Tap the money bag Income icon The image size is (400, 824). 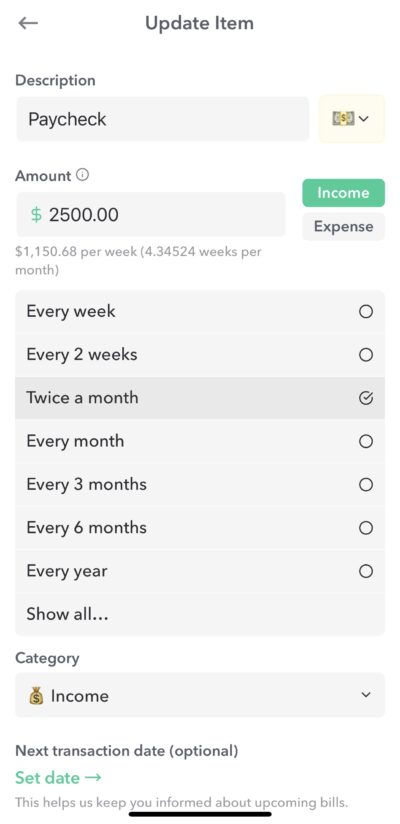(36, 696)
